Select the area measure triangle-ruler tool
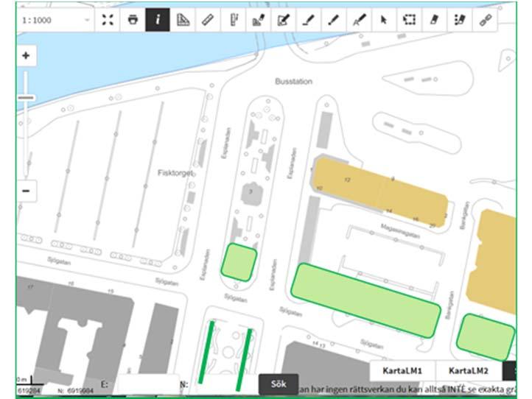Viewport: 532px width, 399px height. pyautogui.click(x=183, y=20)
